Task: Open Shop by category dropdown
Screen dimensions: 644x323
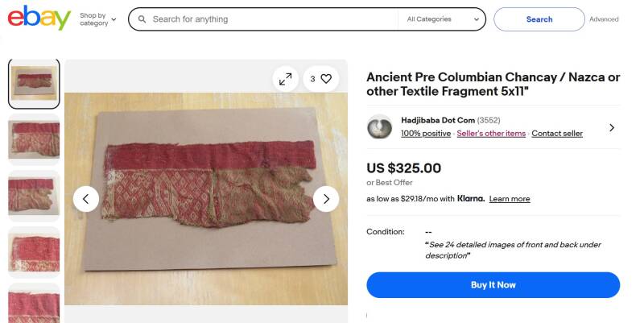Action: pos(97,19)
